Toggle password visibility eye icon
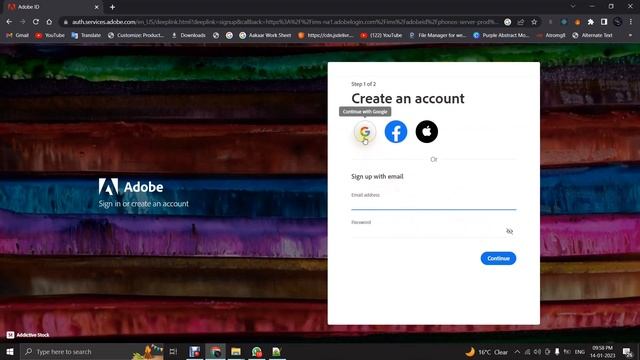This screenshot has width=640, height=360. tap(509, 231)
